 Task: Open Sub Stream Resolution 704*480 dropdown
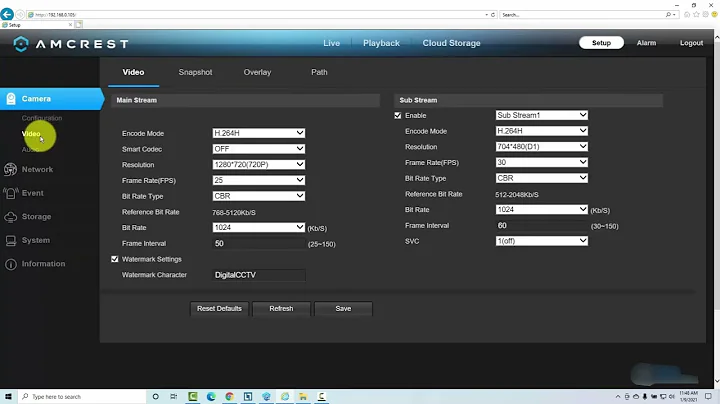541,147
